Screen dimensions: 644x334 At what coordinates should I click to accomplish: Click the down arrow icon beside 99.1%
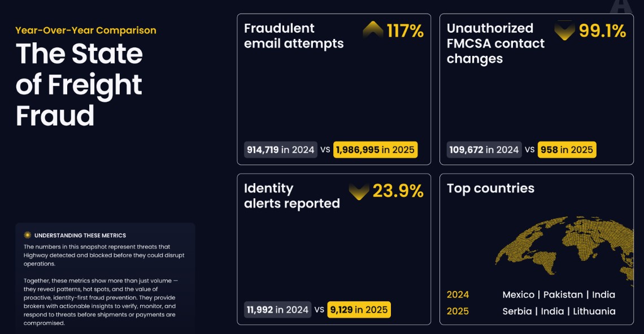click(x=564, y=31)
